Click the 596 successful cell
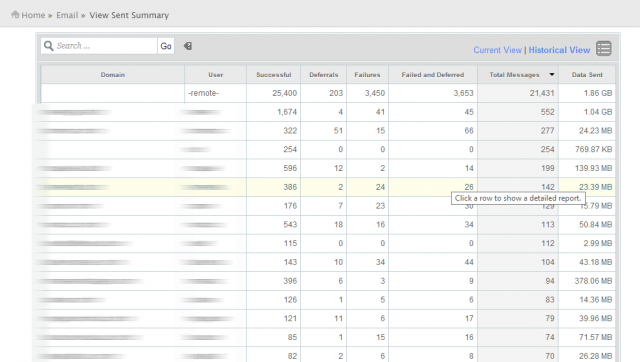This screenshot has width=640, height=362. [x=273, y=168]
